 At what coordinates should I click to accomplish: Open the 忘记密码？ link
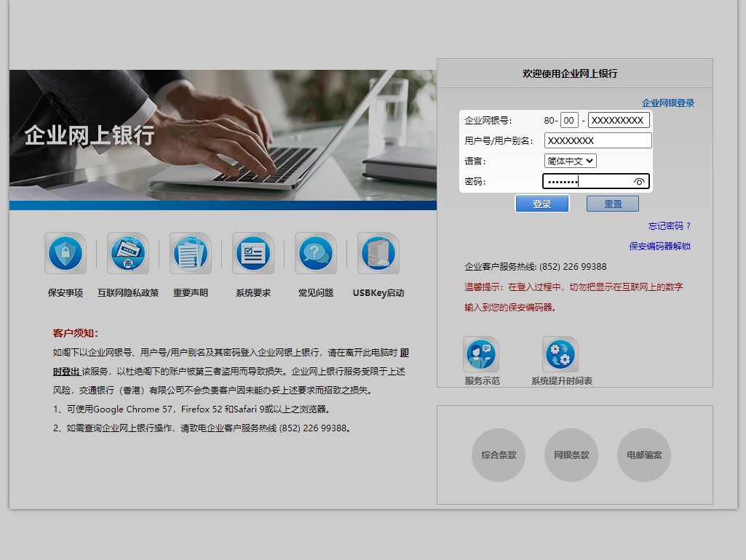(x=670, y=226)
